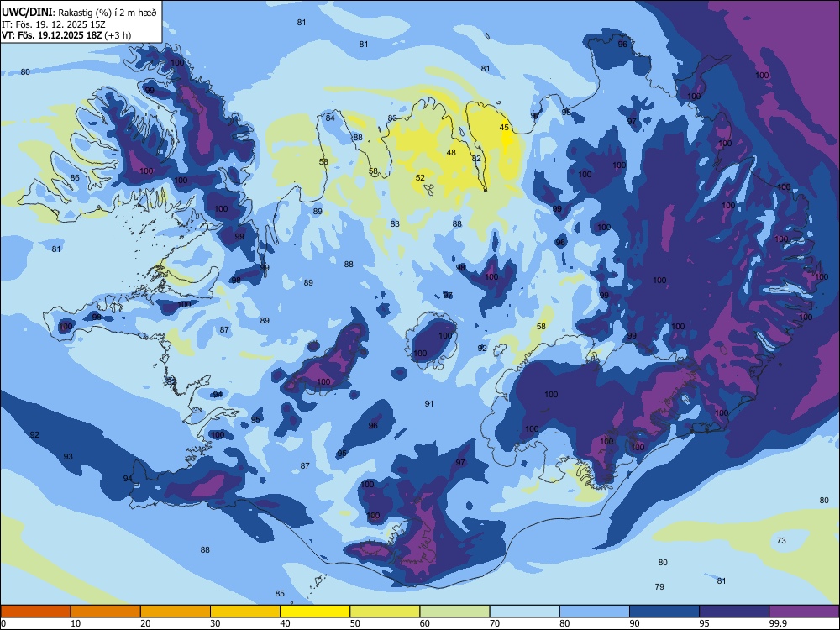Click the '60' legend tick label
Viewport: 840px width, 630px height.
(x=425, y=623)
